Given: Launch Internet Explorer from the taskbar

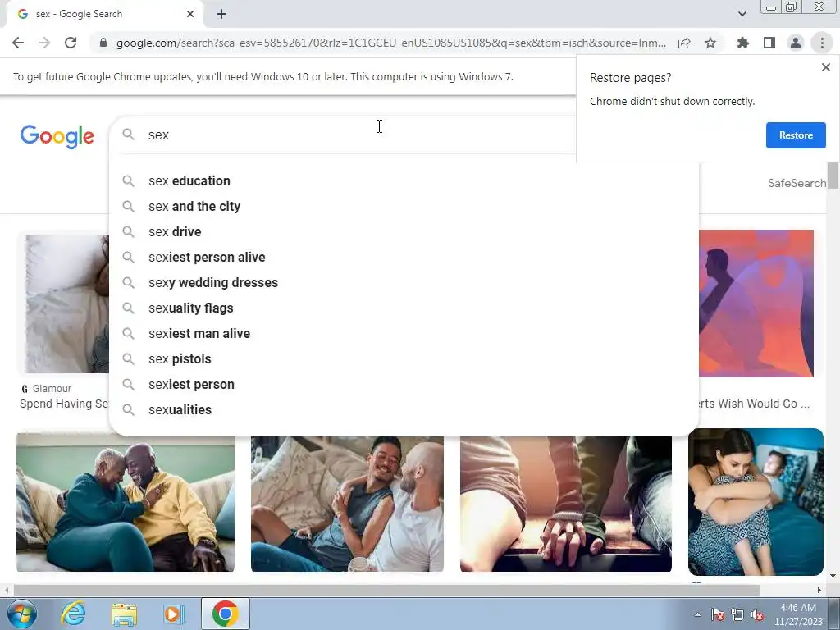Looking at the screenshot, I should [x=73, y=614].
